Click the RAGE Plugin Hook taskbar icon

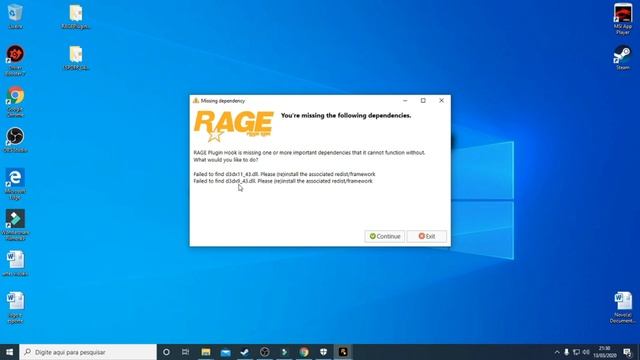(x=343, y=352)
